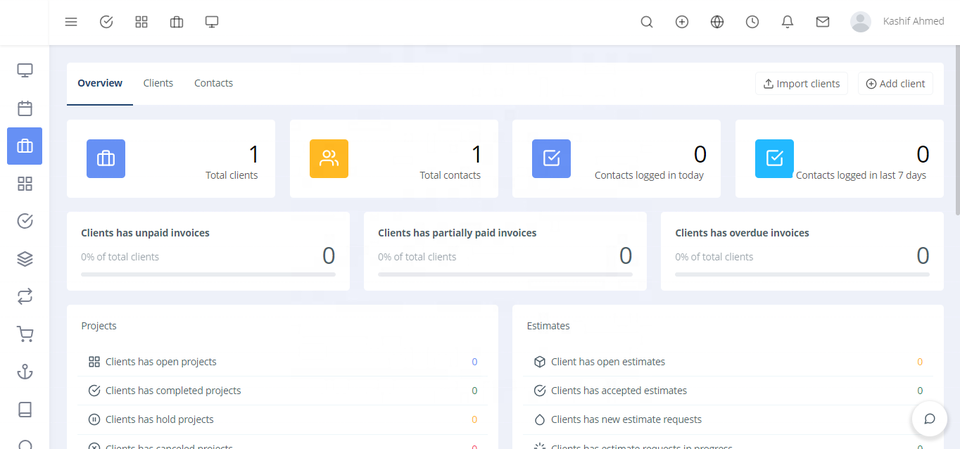The height and width of the screenshot is (449, 960).
Task: Switch to the Clients tab
Action: (x=158, y=83)
